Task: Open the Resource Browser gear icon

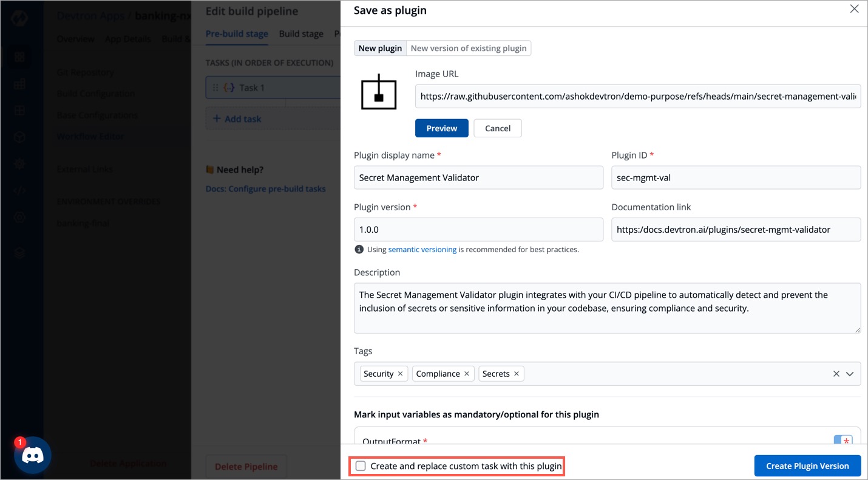Action: [19, 163]
